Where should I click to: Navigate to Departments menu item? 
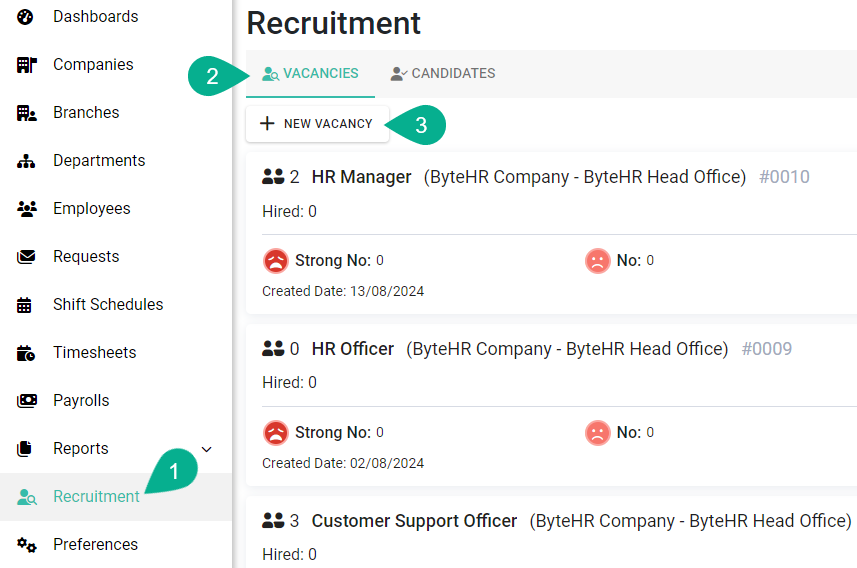click(116, 161)
